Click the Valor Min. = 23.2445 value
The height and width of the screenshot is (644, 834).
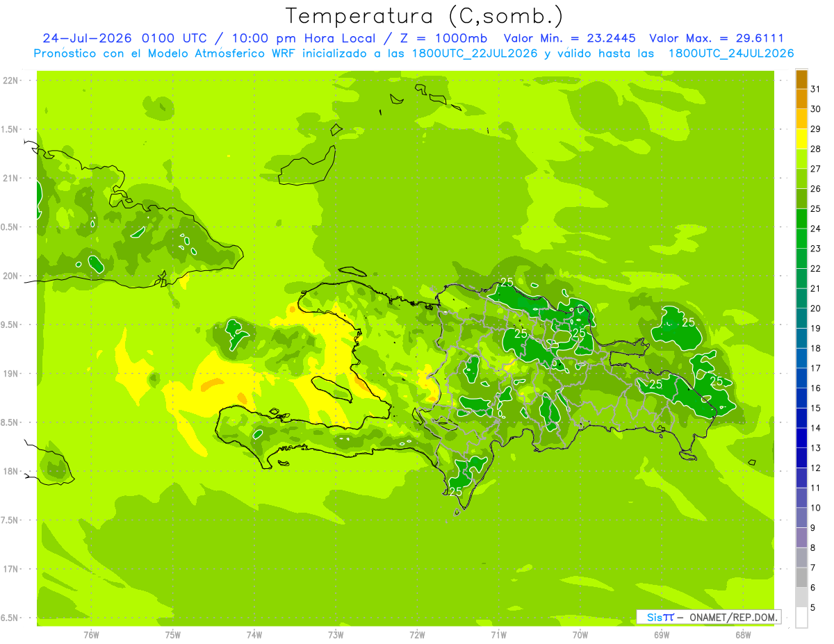569,38
